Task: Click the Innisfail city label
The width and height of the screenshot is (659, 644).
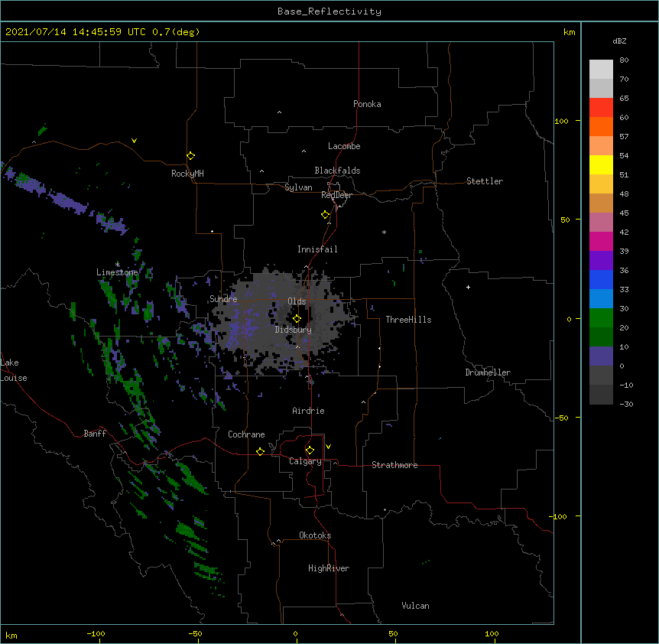Action: (317, 249)
